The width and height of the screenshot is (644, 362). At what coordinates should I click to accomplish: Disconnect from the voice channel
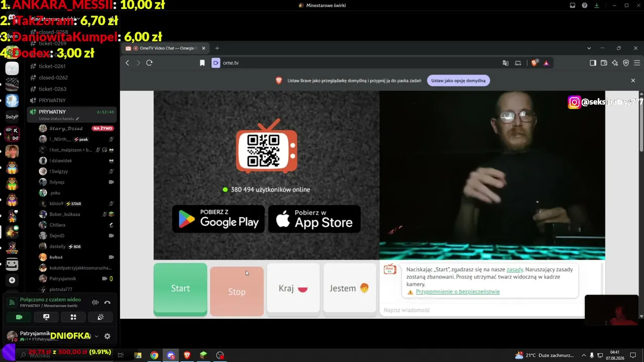pos(107,302)
